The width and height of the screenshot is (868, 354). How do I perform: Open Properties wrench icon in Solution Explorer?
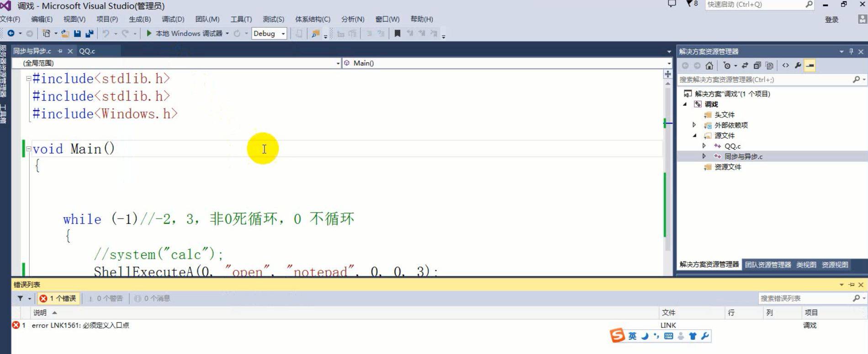click(798, 65)
